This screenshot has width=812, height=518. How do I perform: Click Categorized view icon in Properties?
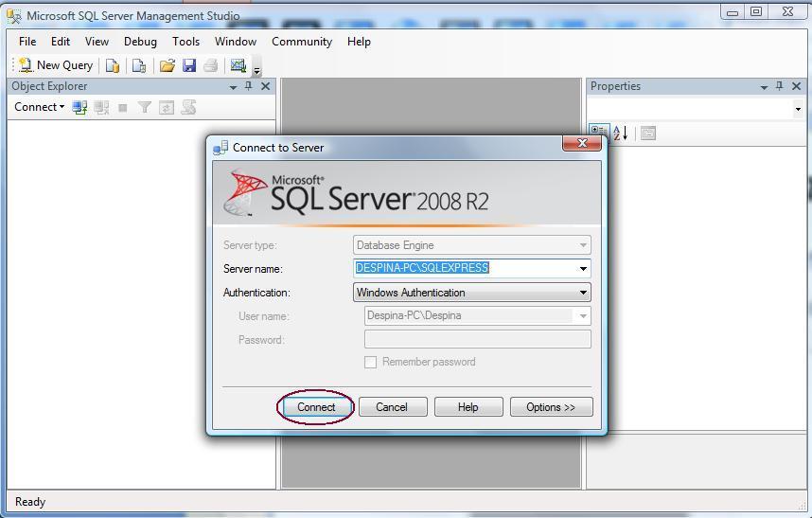point(599,131)
